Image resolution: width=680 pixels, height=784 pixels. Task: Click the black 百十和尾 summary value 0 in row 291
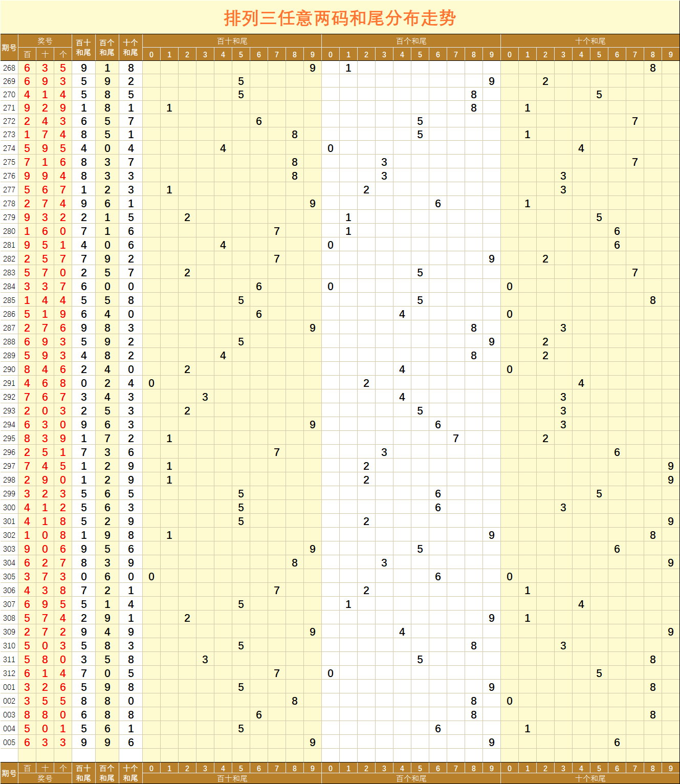point(84,383)
